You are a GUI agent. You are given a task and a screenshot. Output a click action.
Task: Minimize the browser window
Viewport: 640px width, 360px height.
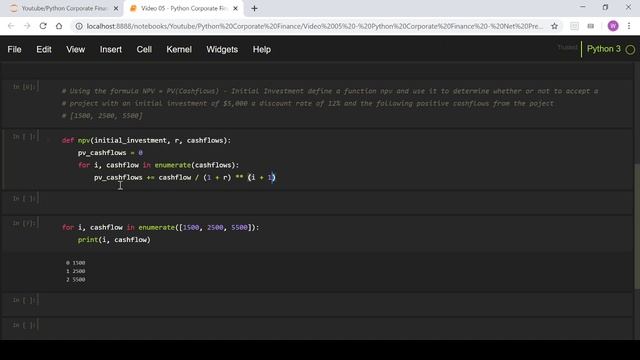[x=582, y=7]
